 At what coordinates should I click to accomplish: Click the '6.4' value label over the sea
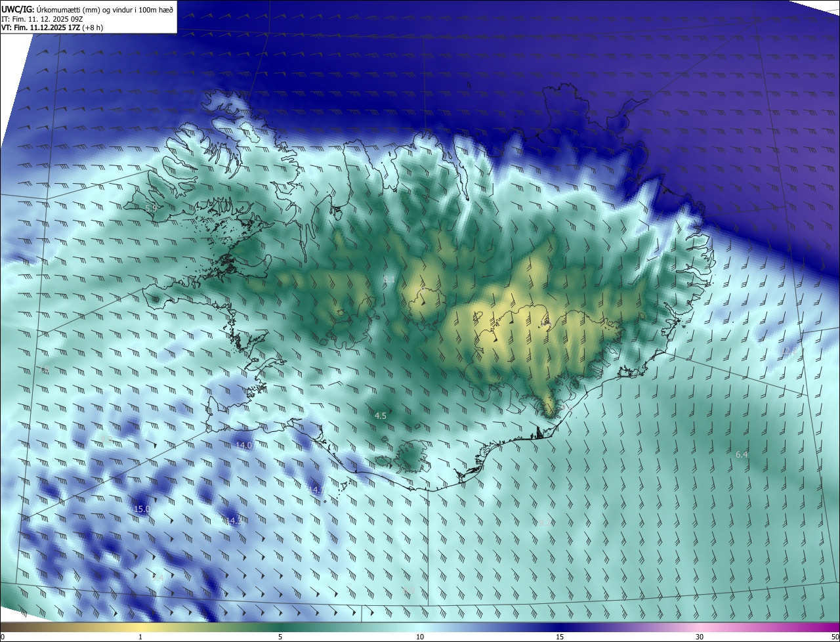click(742, 454)
